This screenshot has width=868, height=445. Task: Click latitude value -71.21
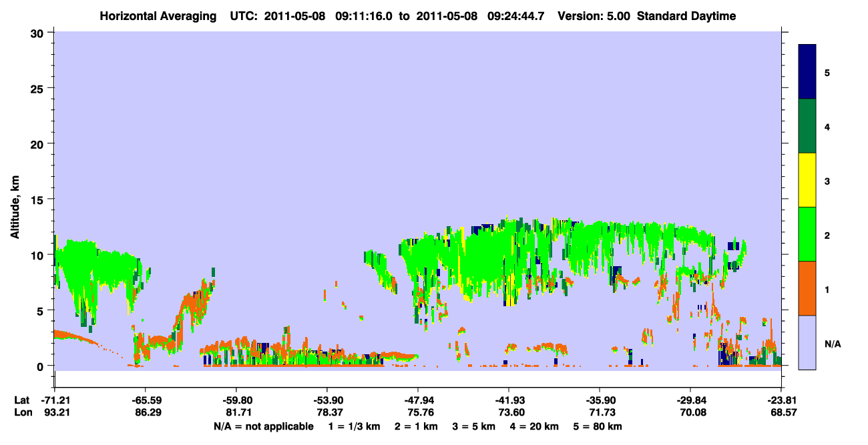pos(55,400)
